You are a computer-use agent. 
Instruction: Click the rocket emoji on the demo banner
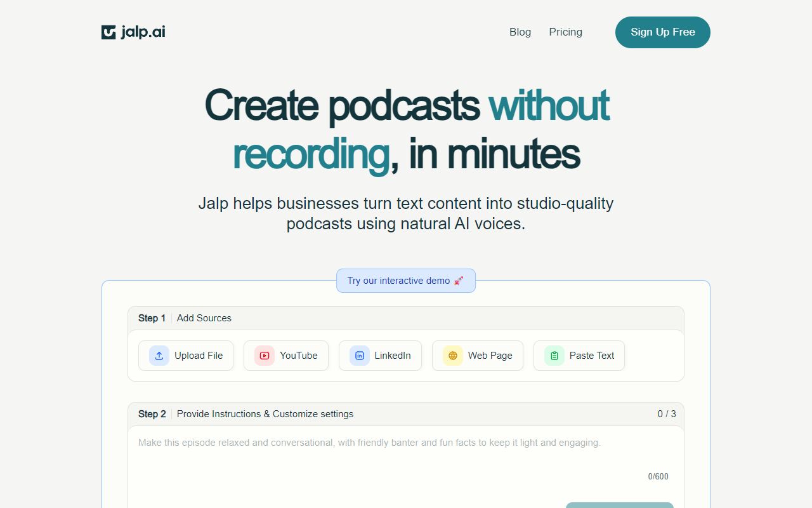click(459, 281)
